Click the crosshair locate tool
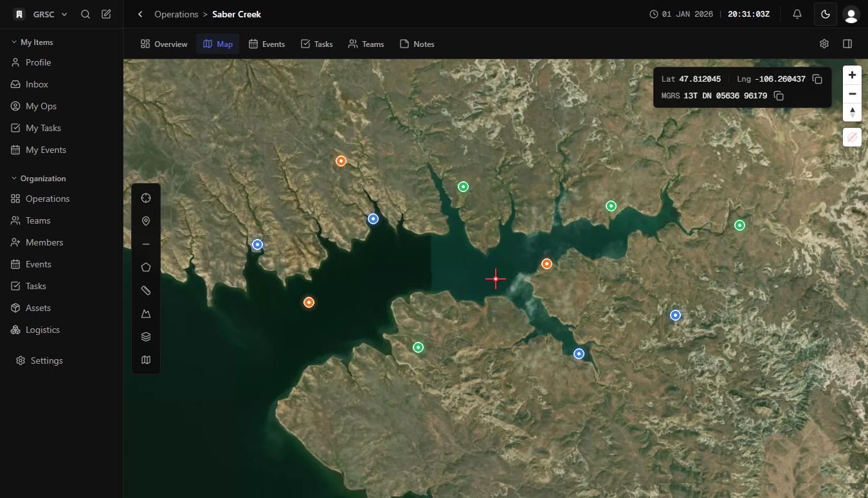868x498 pixels. [146, 198]
